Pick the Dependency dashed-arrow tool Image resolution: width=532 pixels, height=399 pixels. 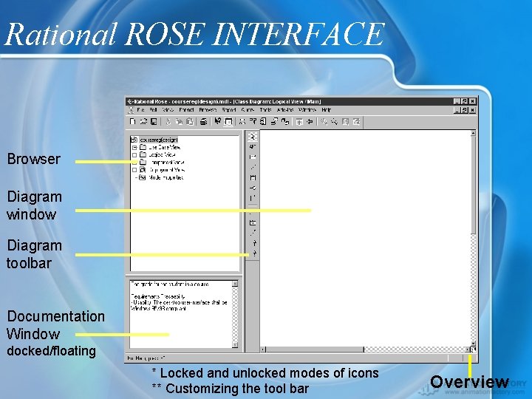253,233
